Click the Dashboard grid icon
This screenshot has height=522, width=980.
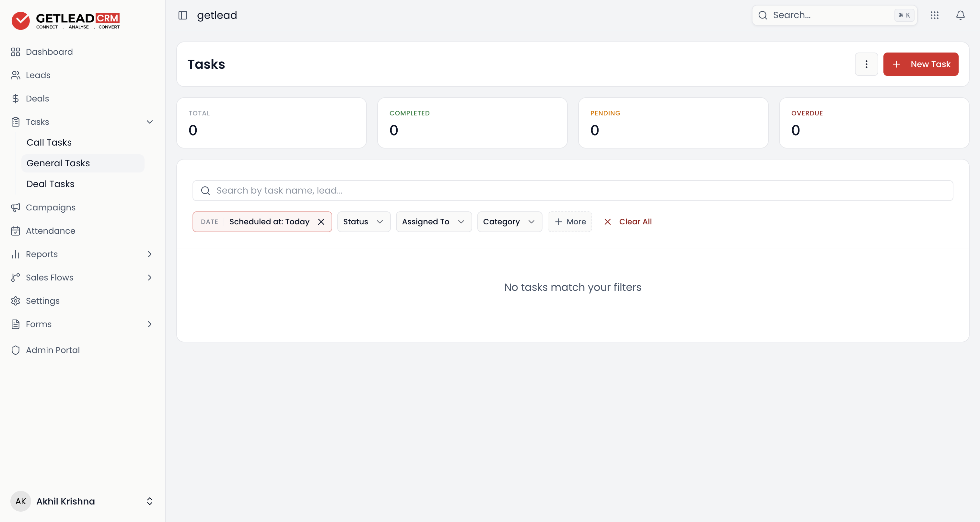click(x=15, y=52)
